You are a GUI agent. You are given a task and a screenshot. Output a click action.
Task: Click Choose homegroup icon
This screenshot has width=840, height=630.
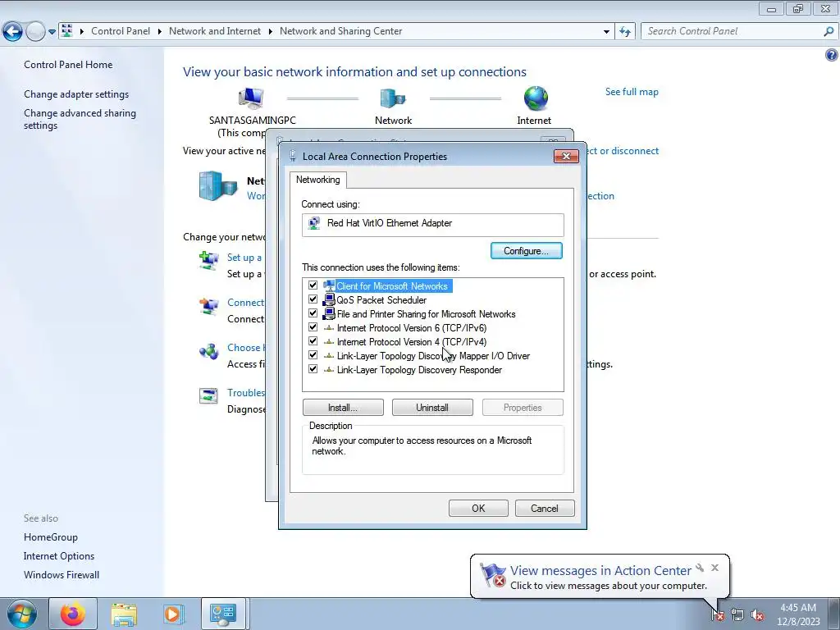[209, 351]
